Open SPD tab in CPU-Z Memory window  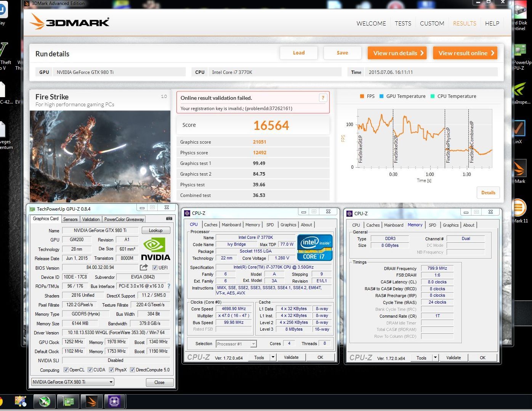(432, 225)
